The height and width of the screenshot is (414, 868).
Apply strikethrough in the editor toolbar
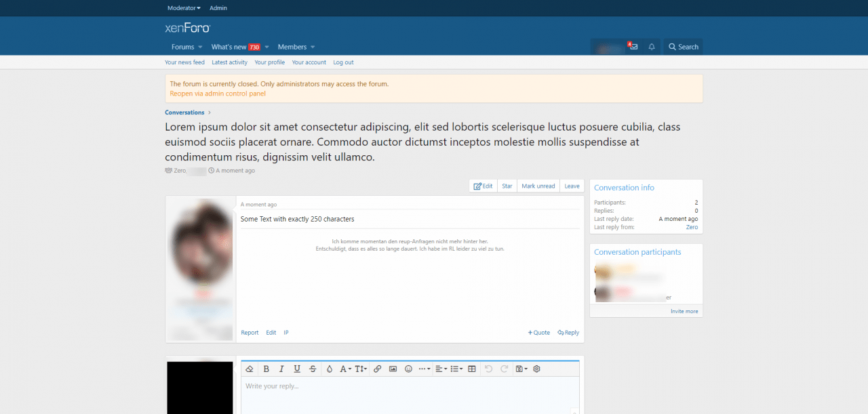pos(313,369)
